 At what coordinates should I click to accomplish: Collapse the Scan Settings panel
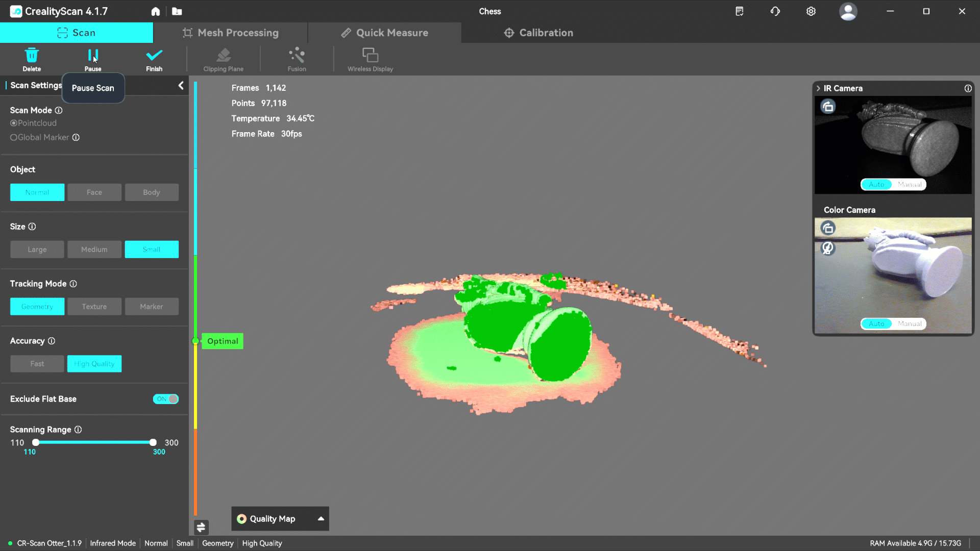coord(181,86)
